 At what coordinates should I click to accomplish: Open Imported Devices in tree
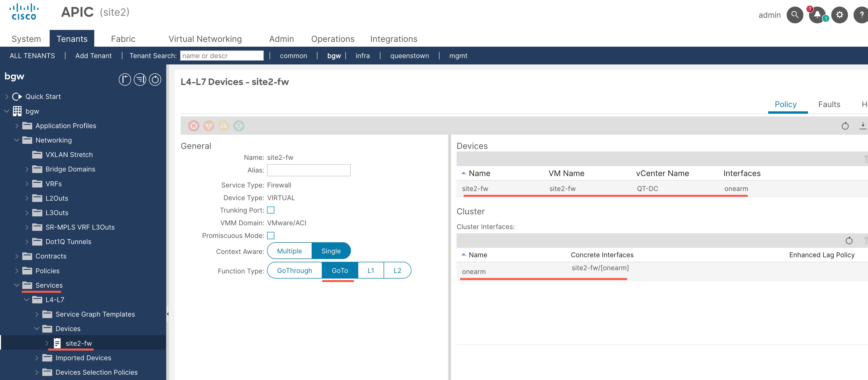pyautogui.click(x=83, y=358)
